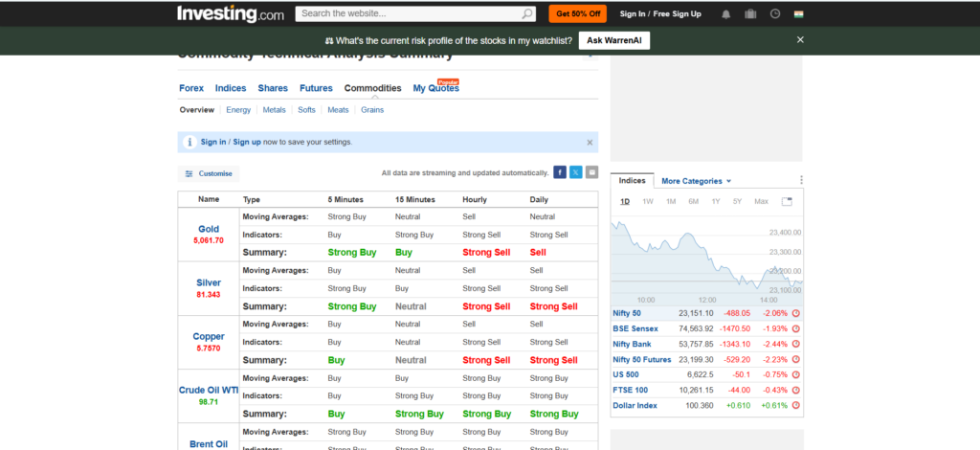This screenshot has width=980, height=450.
Task: Open My Quotes tab
Action: click(x=436, y=88)
